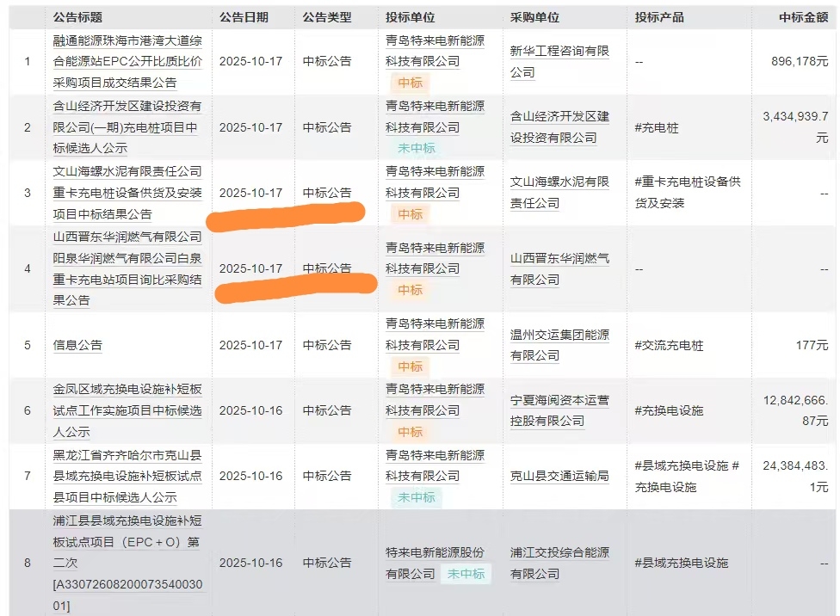The image size is (840, 616).
Task: Click bidder 青岛特来电新能源 in row 6
Action: 435,399
